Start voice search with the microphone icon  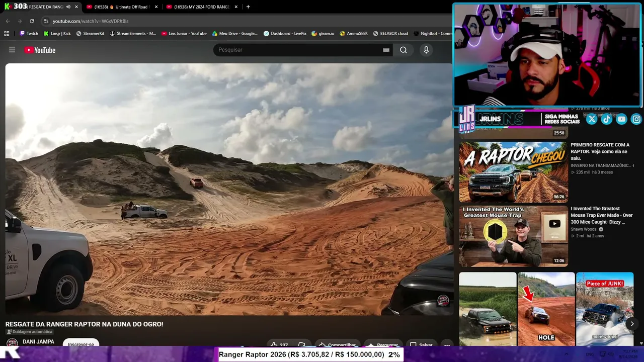(x=426, y=50)
